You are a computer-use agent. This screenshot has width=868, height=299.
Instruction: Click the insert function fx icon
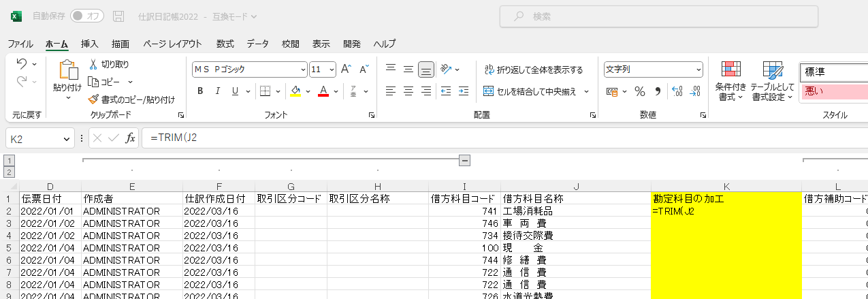[x=131, y=138]
